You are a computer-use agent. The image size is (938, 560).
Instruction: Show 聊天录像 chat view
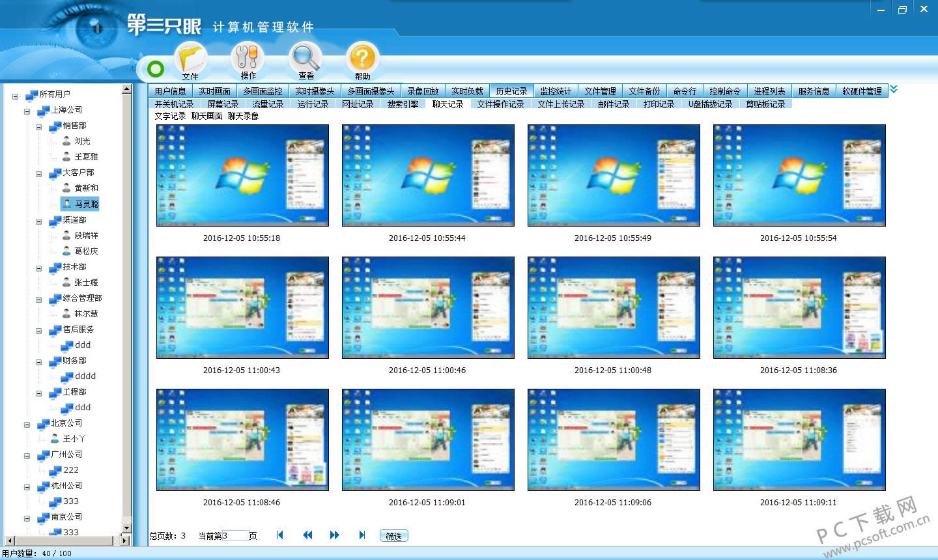[243, 116]
